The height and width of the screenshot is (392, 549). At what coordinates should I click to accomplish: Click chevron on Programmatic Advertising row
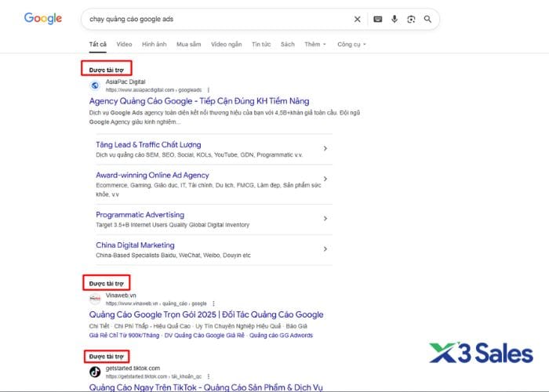pos(325,219)
